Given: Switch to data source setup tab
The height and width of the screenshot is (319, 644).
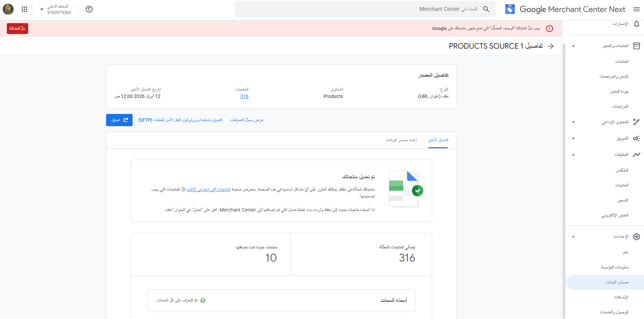Looking at the screenshot, I should point(401,140).
